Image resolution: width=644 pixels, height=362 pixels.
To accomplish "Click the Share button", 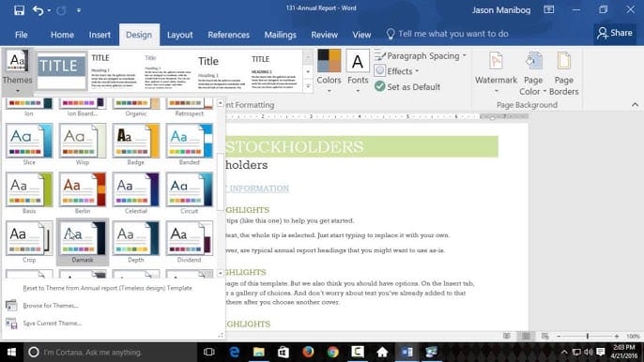I will point(614,33).
